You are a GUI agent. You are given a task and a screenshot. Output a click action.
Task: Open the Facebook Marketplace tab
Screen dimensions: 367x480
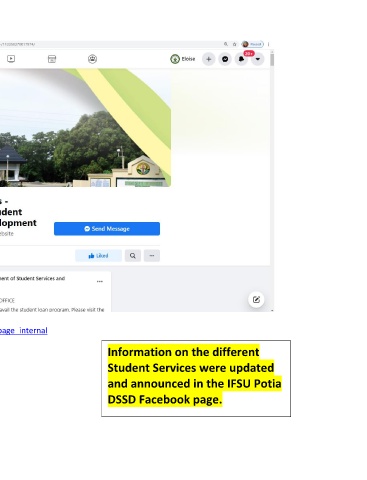(x=52, y=59)
